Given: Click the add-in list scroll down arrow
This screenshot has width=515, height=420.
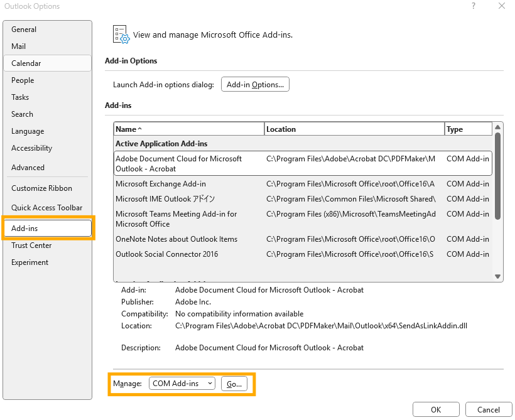Looking at the screenshot, I should click(497, 276).
